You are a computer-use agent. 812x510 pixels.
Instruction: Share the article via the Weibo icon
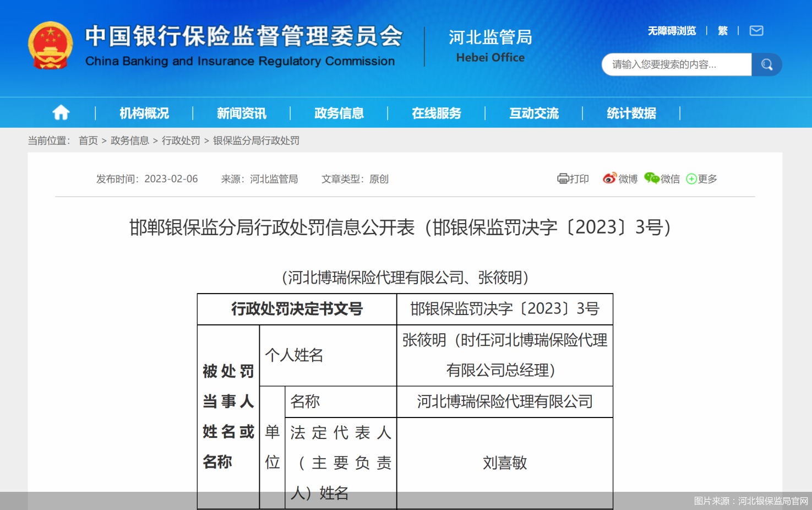point(609,178)
